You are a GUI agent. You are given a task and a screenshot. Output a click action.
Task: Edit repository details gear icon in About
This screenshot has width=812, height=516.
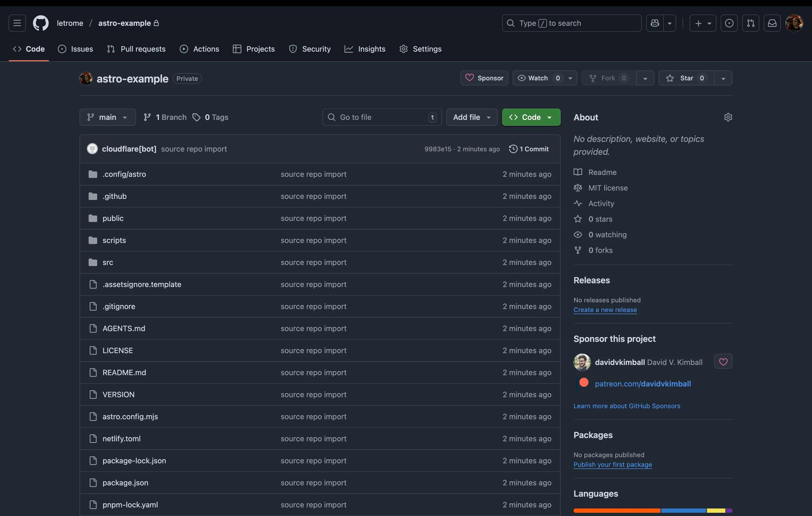[728, 117]
